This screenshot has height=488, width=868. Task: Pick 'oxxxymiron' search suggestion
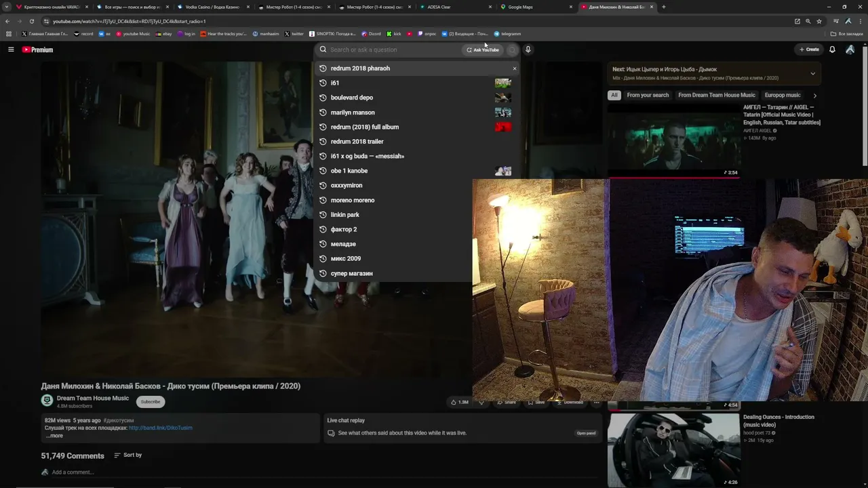(347, 185)
